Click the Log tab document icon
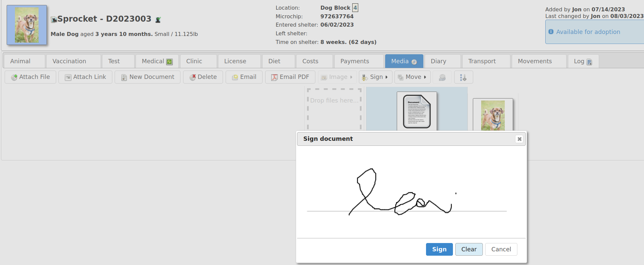Image resolution: width=644 pixels, height=265 pixels. [589, 62]
